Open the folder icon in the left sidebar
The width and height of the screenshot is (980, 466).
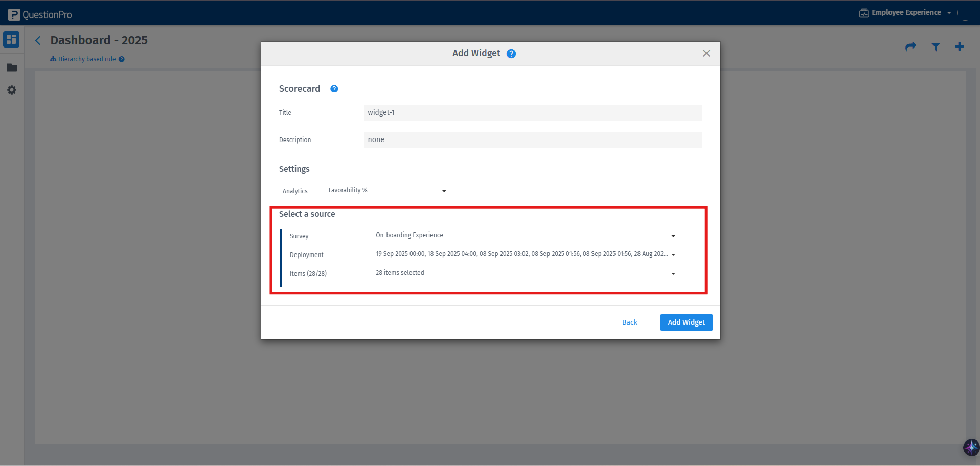(11, 67)
